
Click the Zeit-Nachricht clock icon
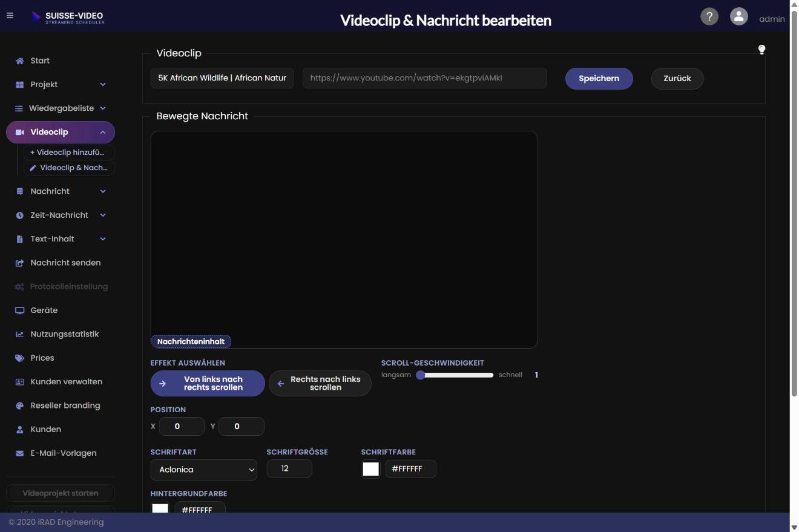click(x=19, y=215)
